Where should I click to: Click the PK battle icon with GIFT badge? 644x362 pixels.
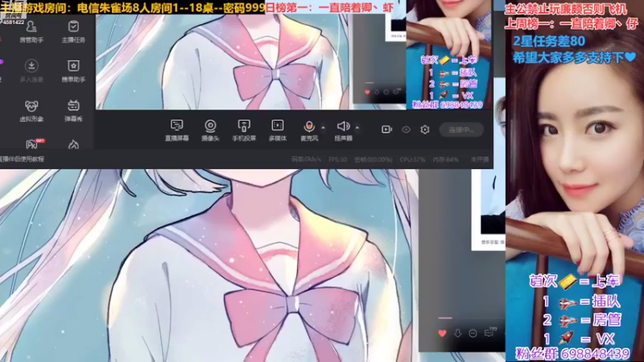(x=33, y=144)
